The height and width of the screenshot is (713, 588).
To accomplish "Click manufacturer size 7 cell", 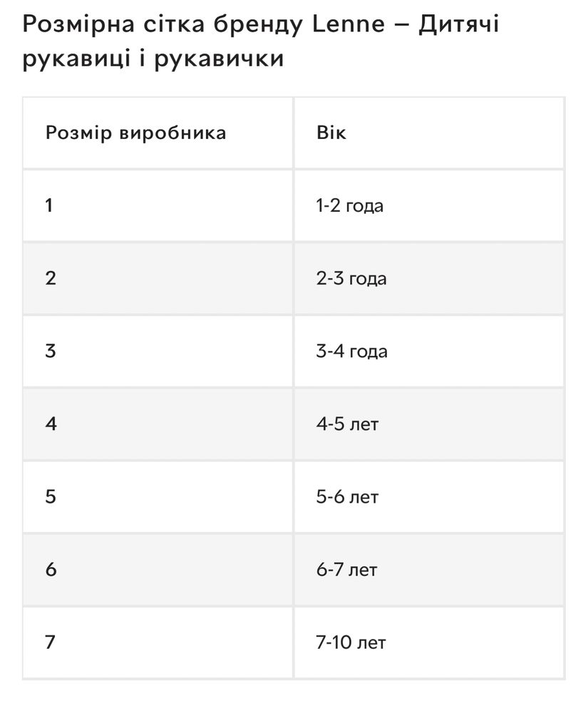I will point(158,642).
